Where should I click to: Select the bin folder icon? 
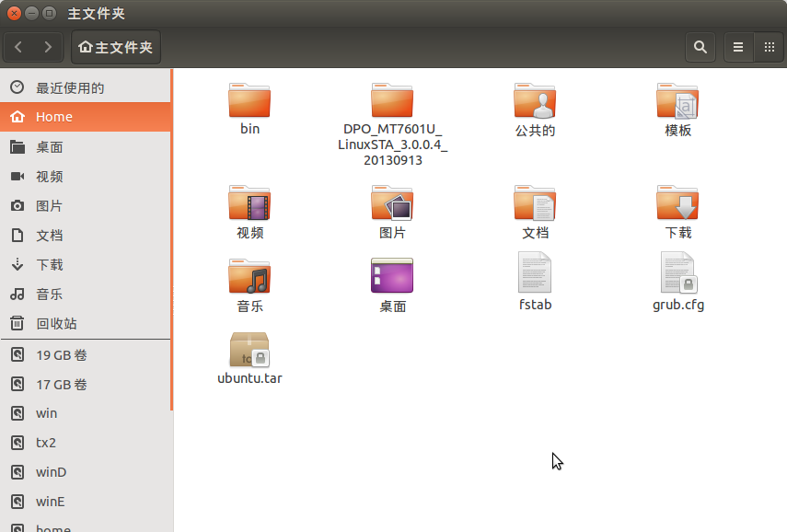tap(249, 100)
